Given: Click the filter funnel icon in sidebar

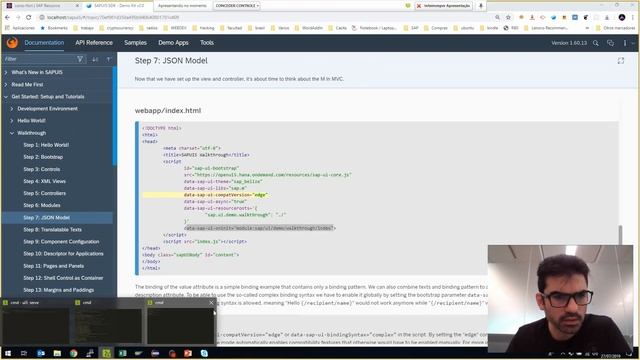Looking at the screenshot, I should (x=80, y=59).
